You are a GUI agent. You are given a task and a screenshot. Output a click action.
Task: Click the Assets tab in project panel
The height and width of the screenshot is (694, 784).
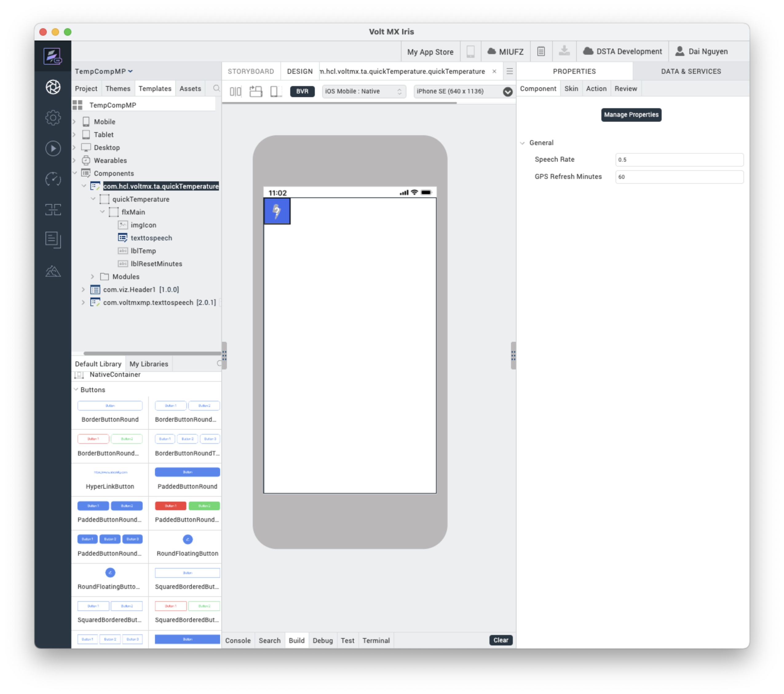[x=190, y=88]
